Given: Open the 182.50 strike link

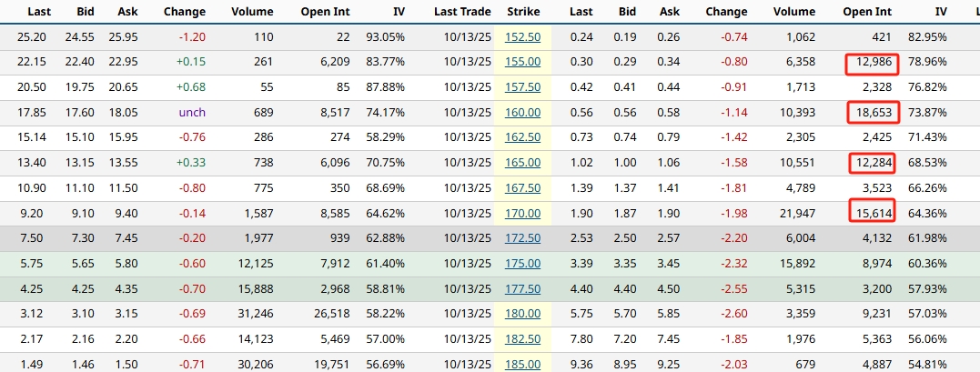Looking at the screenshot, I should (522, 339).
